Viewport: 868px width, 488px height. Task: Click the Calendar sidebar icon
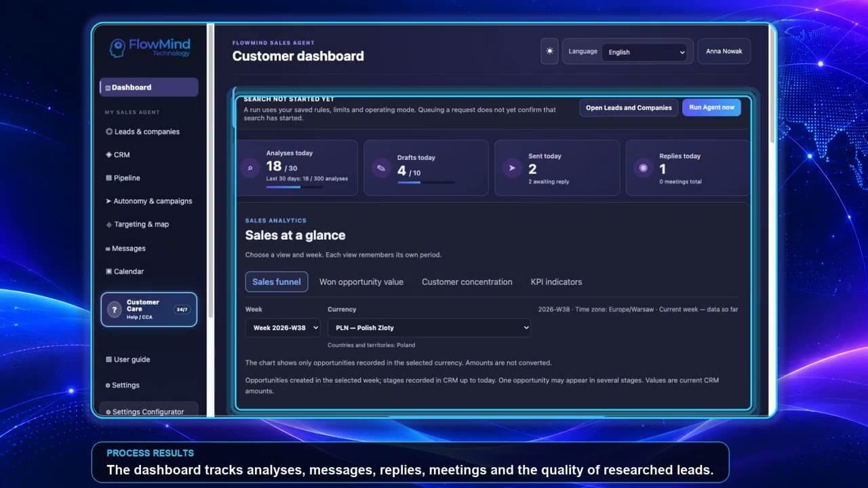(x=108, y=272)
